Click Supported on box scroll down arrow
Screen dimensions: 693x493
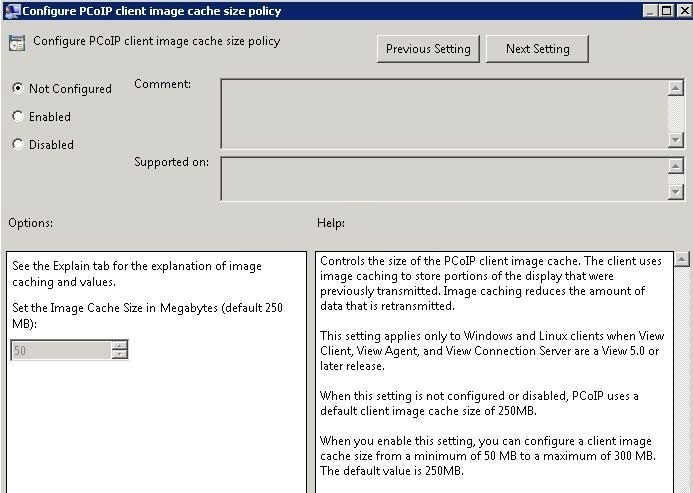coord(675,192)
